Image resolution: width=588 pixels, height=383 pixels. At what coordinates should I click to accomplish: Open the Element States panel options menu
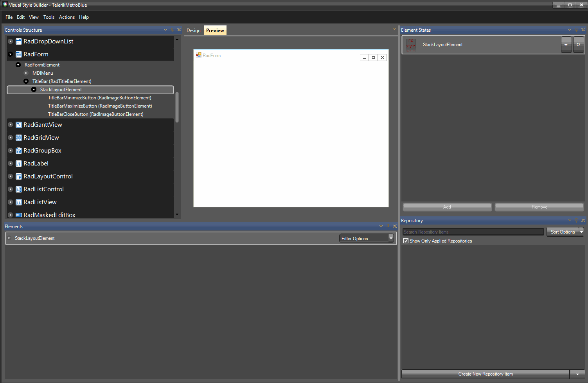point(570,30)
